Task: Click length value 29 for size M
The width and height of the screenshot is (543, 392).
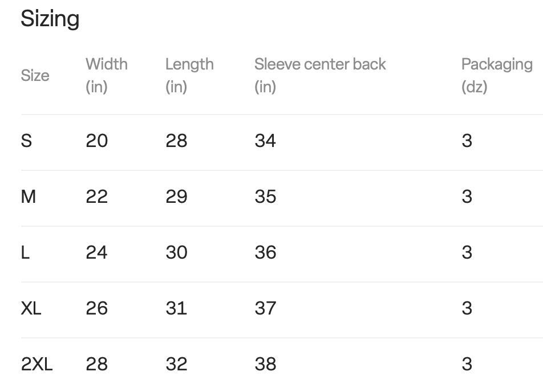Action: (176, 197)
